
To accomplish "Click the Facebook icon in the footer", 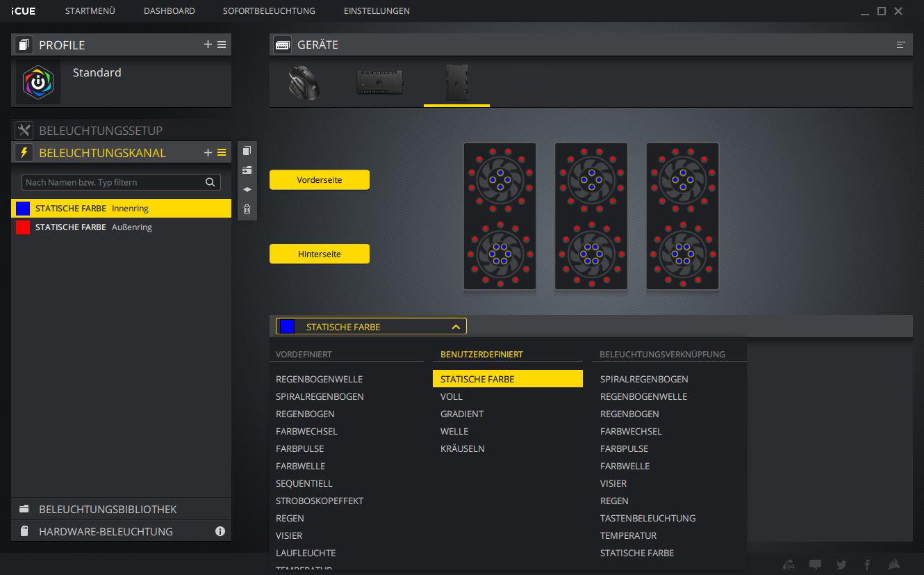I will [x=867, y=565].
